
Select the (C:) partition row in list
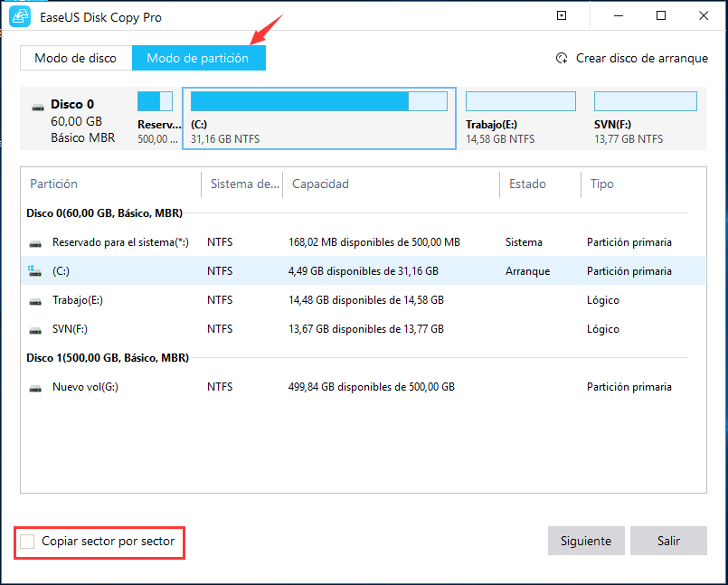pyautogui.click(x=363, y=270)
